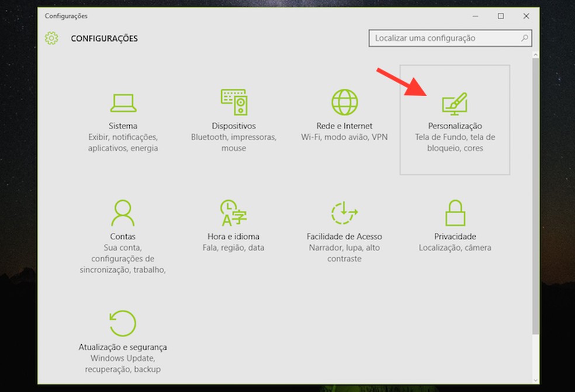Open the Privacidade padlock icon
The width and height of the screenshot is (575, 392).
[x=455, y=211]
